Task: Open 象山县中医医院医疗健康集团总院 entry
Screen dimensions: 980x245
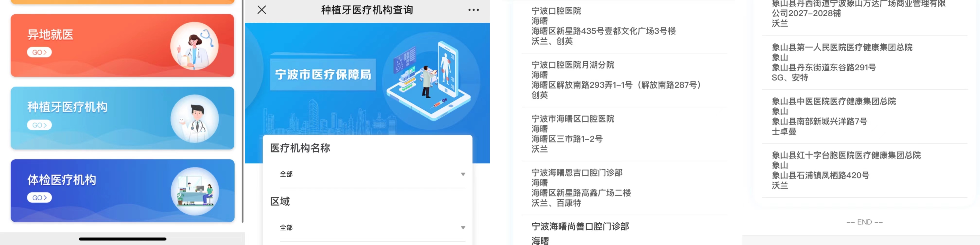Action: (864, 116)
